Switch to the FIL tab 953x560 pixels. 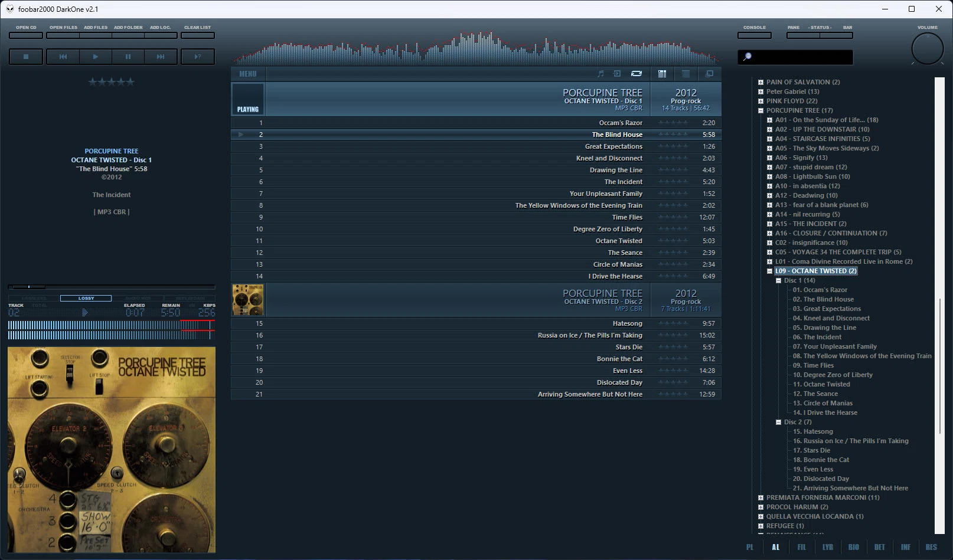pyautogui.click(x=802, y=547)
